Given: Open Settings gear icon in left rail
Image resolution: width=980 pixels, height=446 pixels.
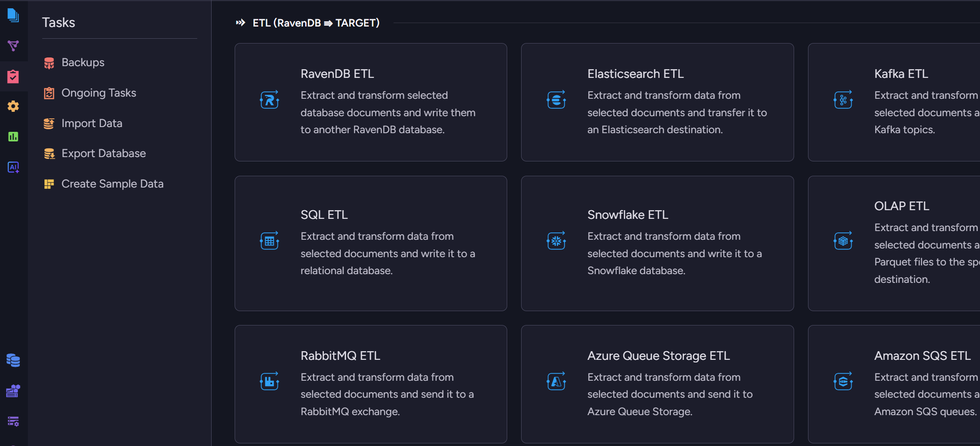Looking at the screenshot, I should [x=13, y=106].
